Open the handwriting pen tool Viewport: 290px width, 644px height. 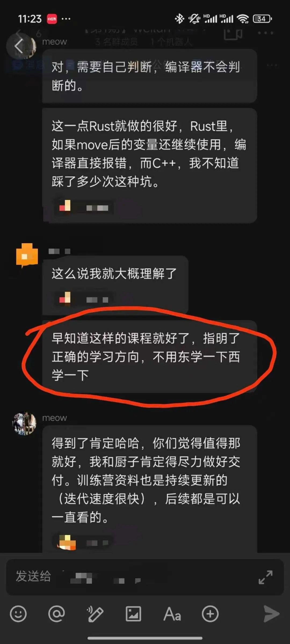click(x=95, y=614)
